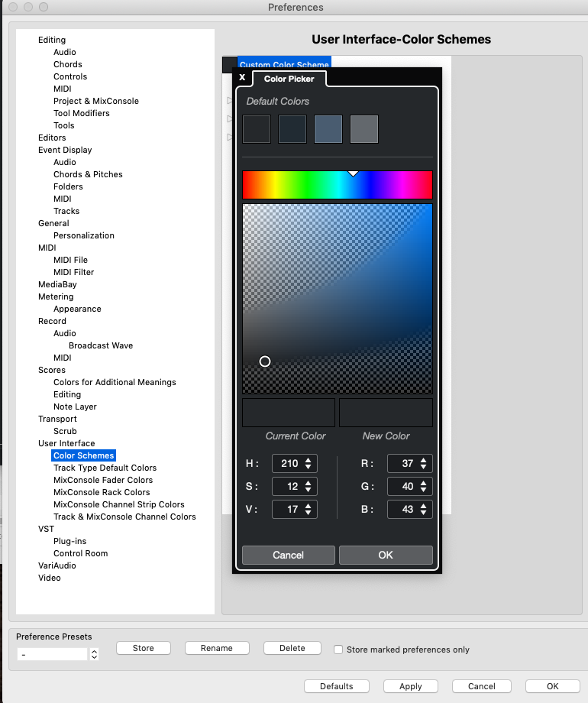Open MixConsole Rack Colors page

(102, 492)
